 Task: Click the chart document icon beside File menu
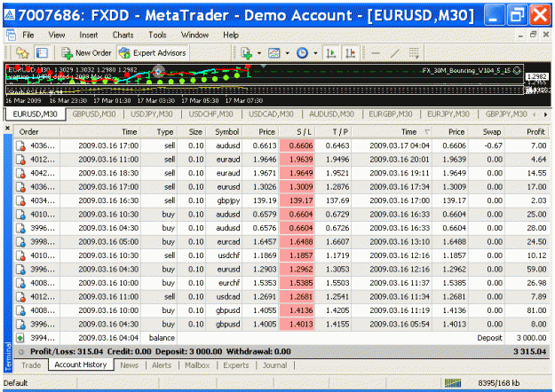(11, 35)
